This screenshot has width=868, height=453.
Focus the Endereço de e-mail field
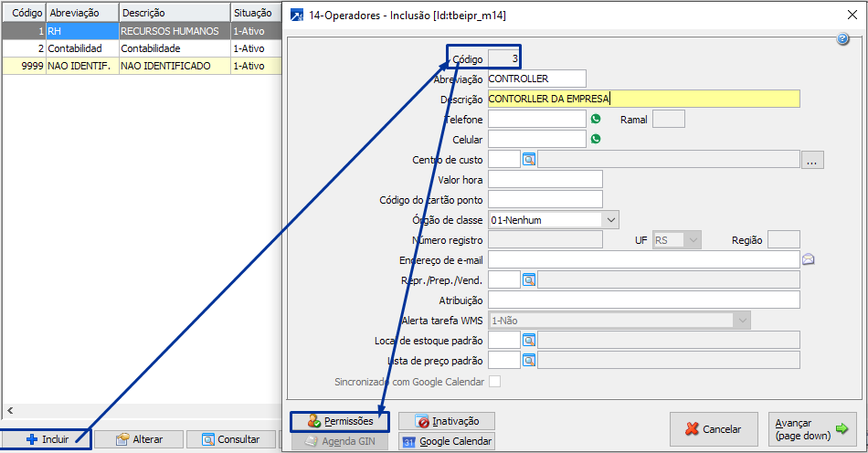coord(644,259)
